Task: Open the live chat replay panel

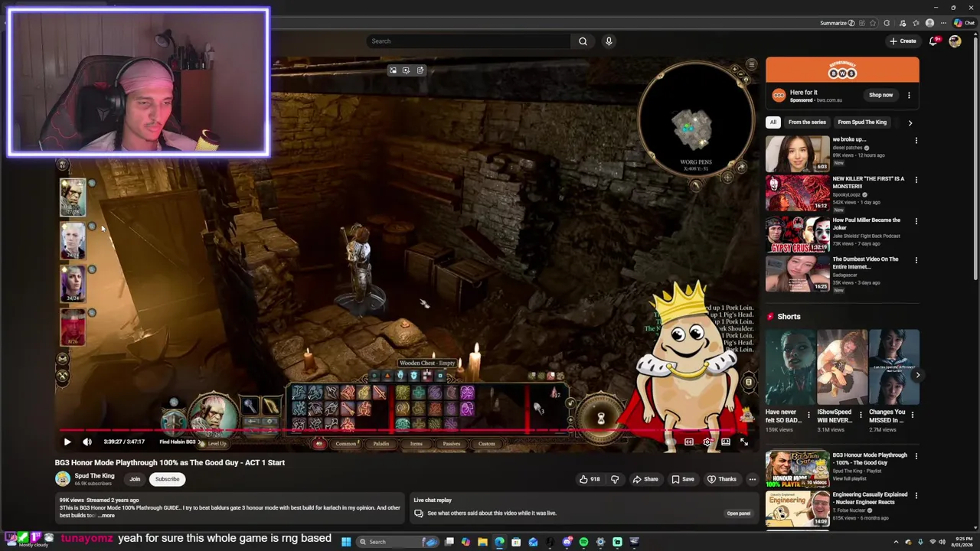Action: click(x=738, y=514)
